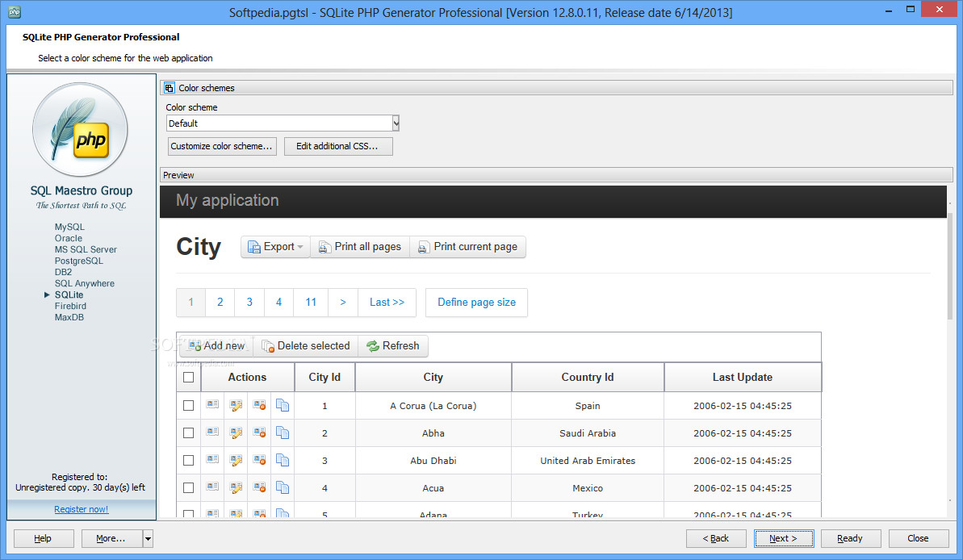The width and height of the screenshot is (963, 560).
Task: Jump to Last page in pagination
Action: coord(387,302)
